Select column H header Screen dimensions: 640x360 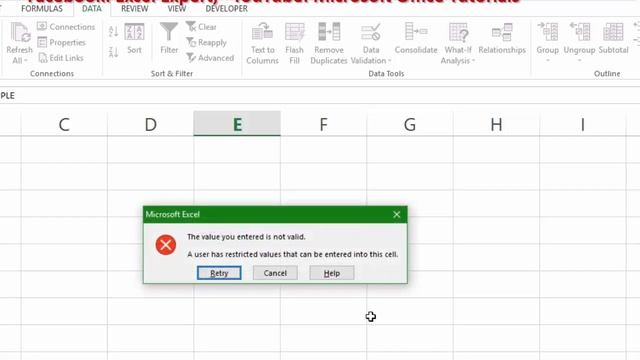coord(496,124)
